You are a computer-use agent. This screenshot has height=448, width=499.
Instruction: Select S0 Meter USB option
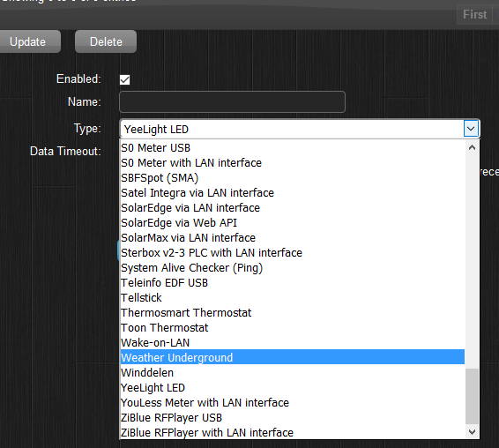(x=292, y=148)
